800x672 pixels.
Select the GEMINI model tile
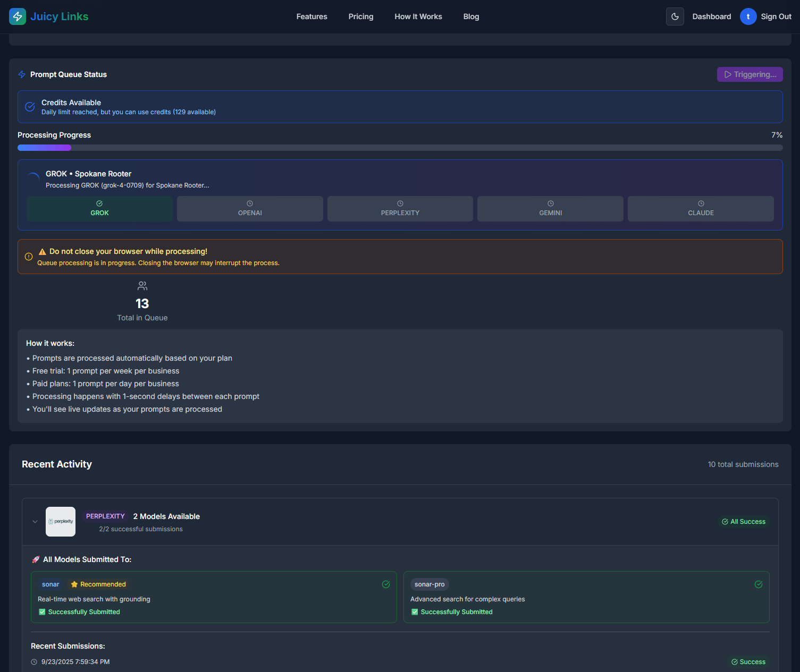[x=551, y=209]
